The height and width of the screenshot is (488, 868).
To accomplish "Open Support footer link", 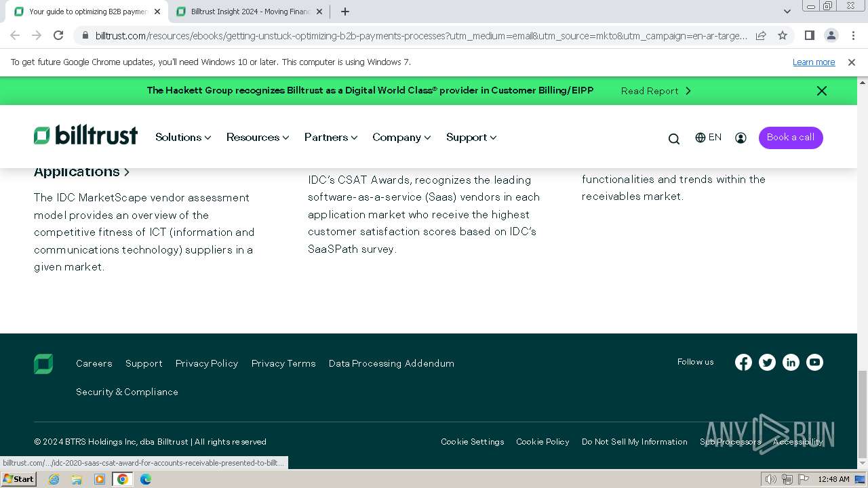I will pos(144,363).
